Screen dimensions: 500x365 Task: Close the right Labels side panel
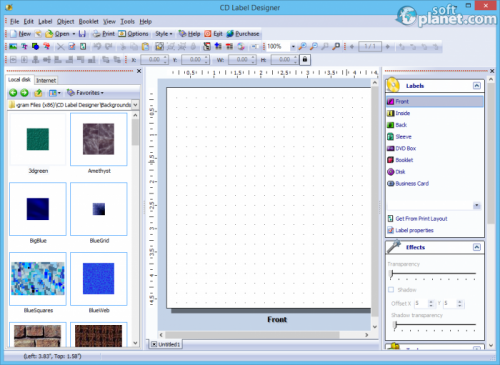coord(492,71)
